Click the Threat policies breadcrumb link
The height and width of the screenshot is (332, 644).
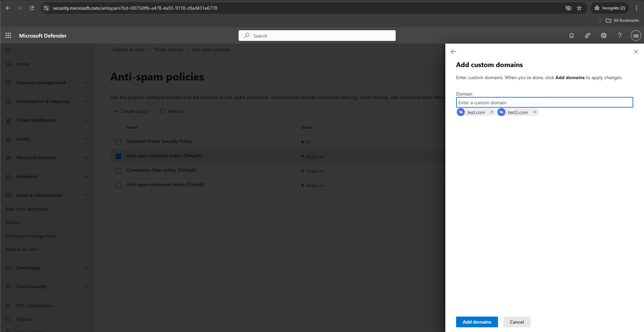168,50
